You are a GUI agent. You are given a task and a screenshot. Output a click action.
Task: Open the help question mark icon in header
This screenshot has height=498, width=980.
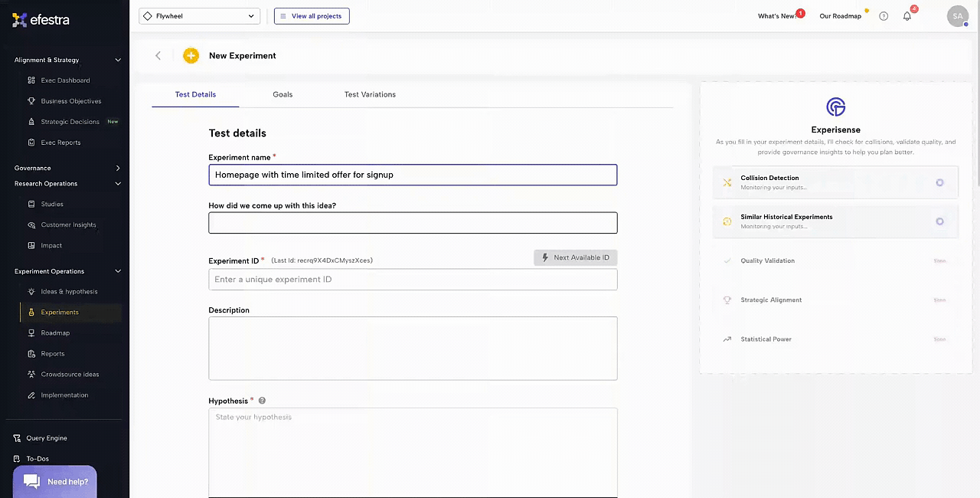(x=884, y=16)
